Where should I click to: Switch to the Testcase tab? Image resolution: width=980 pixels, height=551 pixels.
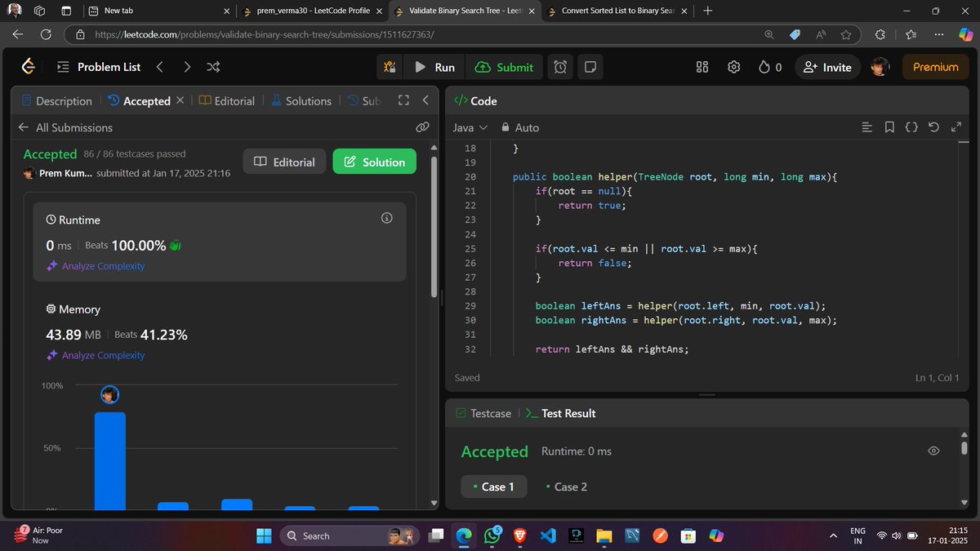point(483,413)
